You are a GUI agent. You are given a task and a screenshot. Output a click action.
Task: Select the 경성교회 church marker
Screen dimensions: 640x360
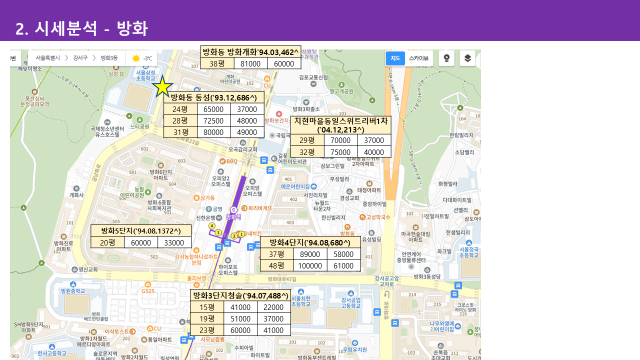(x=349, y=191)
